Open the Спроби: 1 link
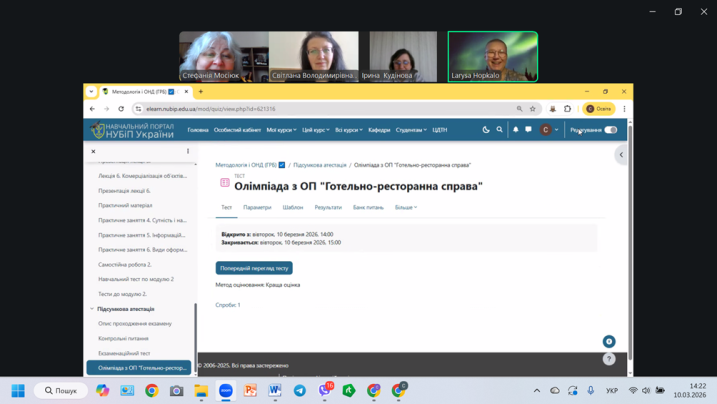 point(228,305)
